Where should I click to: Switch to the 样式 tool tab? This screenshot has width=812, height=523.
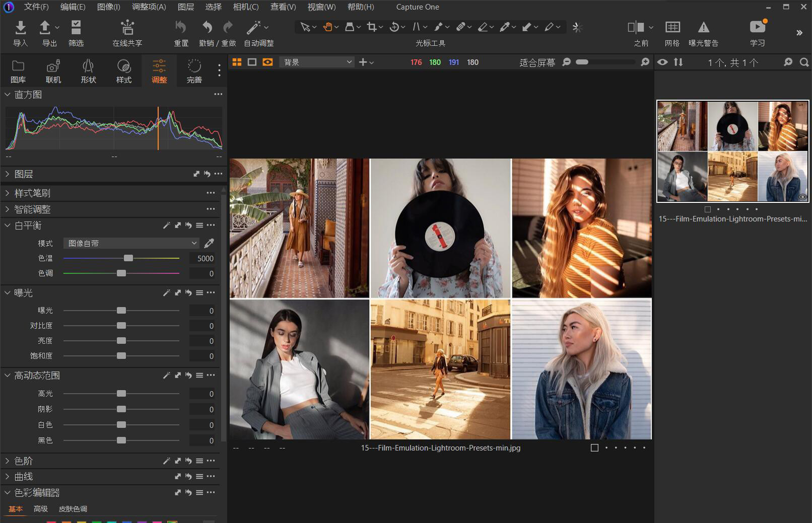point(124,71)
